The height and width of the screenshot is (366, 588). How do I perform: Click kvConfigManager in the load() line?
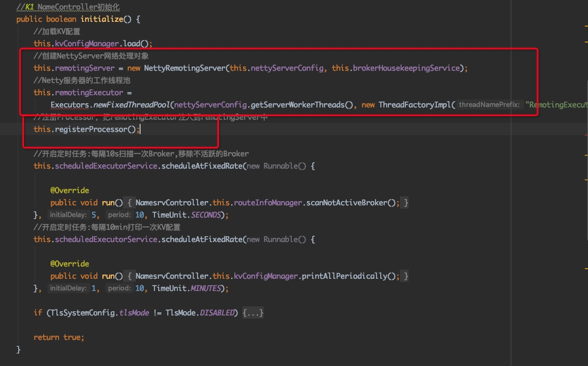tap(87, 44)
